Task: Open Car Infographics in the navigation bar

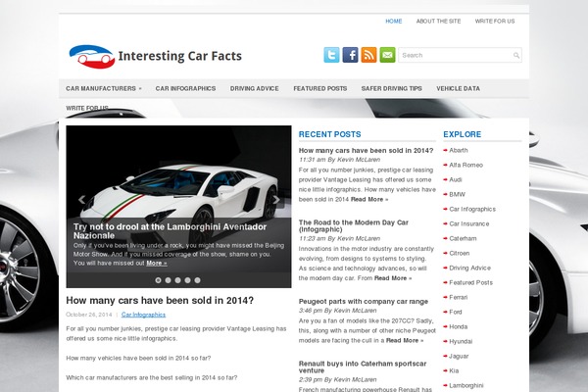Action: tap(185, 88)
